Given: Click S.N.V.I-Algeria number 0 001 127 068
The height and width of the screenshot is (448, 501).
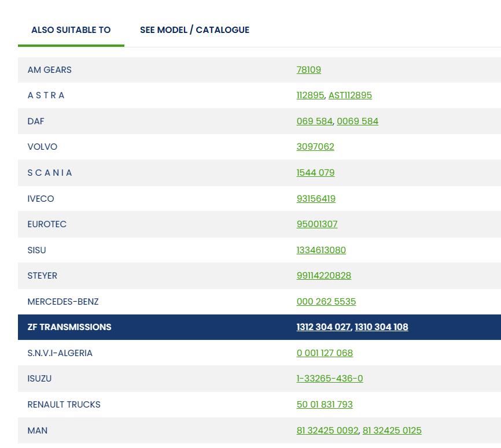Looking at the screenshot, I should 325,353.
